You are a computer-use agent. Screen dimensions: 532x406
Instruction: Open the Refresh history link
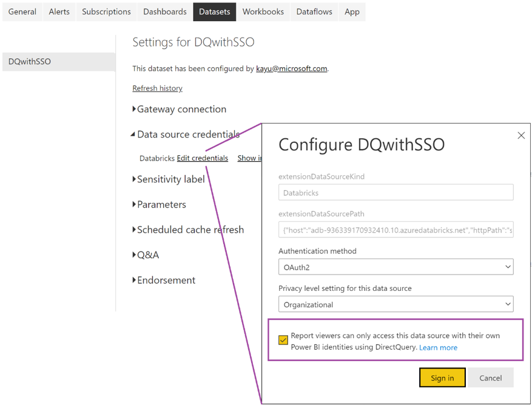[x=157, y=88]
